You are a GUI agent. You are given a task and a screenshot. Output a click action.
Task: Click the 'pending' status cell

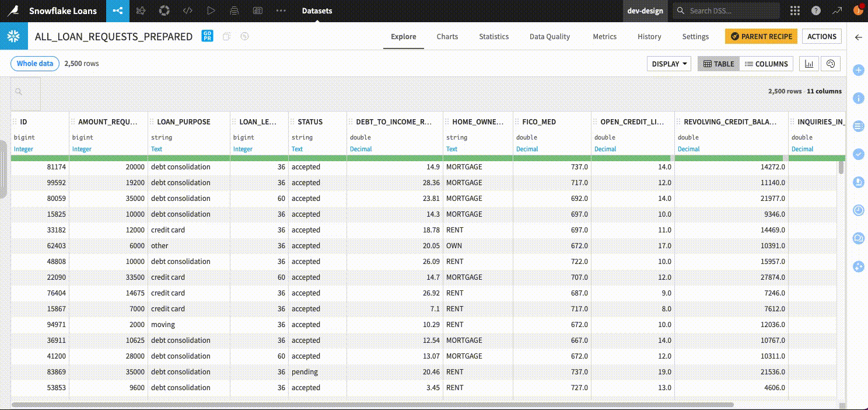coord(318,371)
